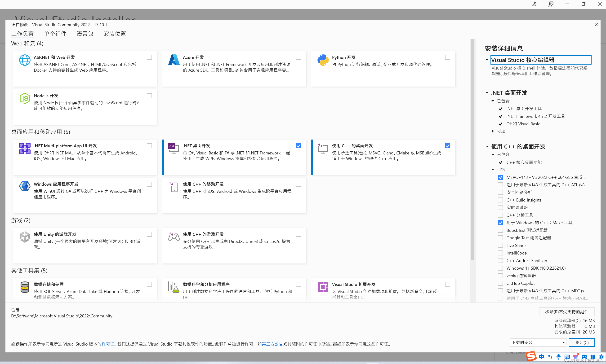Select the C++ 核心桌面功能 item
This screenshot has height=364, width=606.
(524, 162)
